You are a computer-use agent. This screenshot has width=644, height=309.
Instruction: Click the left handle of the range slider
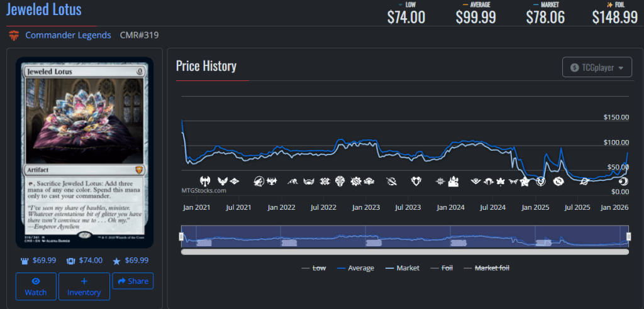181,237
